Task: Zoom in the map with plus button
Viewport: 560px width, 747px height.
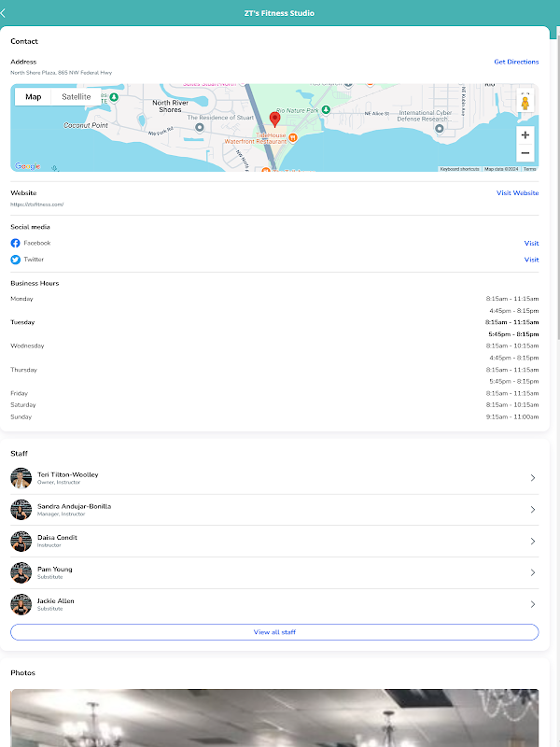Action: [x=525, y=134]
